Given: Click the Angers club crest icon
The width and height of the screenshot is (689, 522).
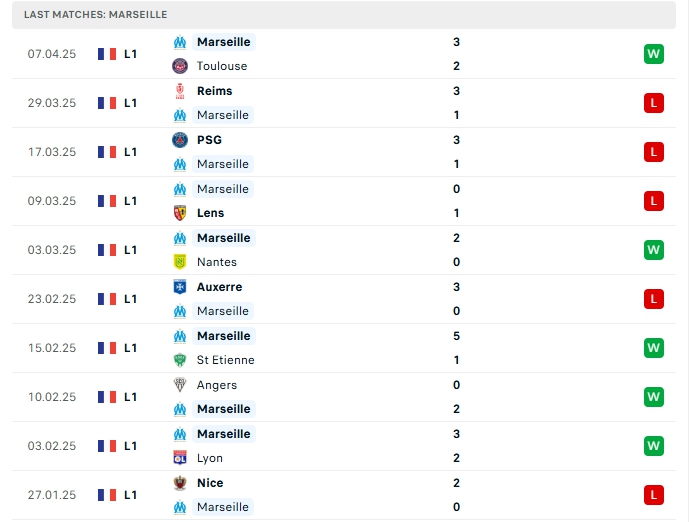Looking at the screenshot, I should click(x=180, y=385).
